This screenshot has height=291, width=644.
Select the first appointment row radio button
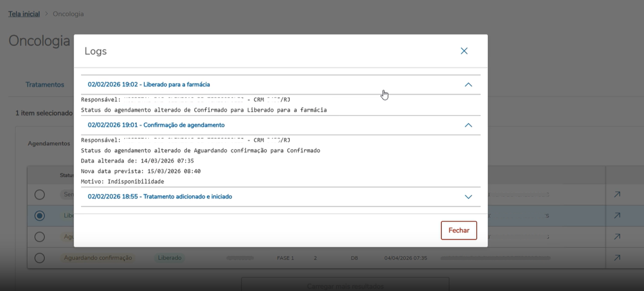pyautogui.click(x=40, y=194)
